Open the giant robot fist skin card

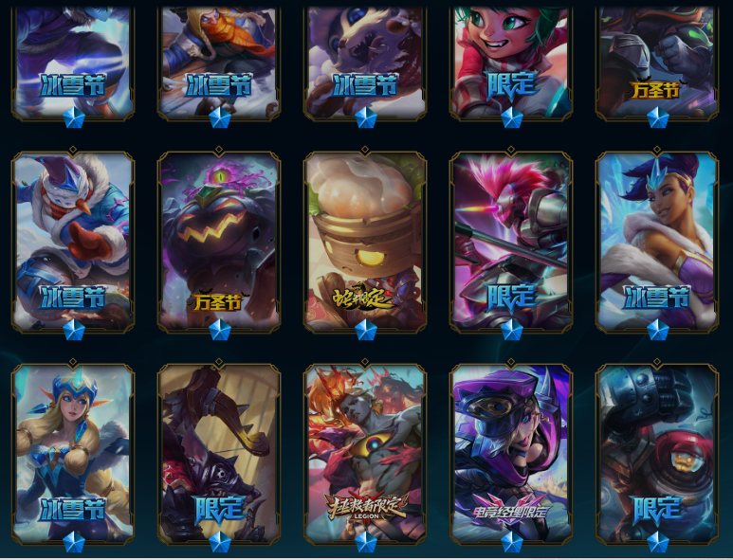pyautogui.click(x=657, y=454)
